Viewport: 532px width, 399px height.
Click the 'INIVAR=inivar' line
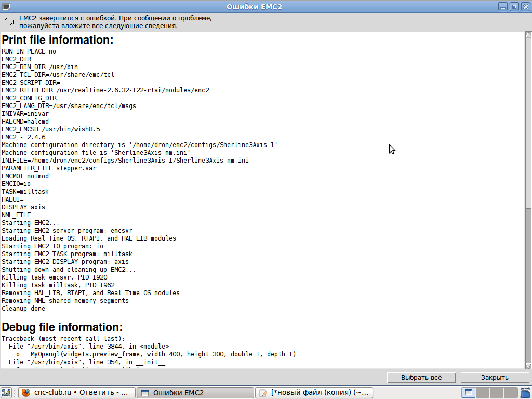25,114
